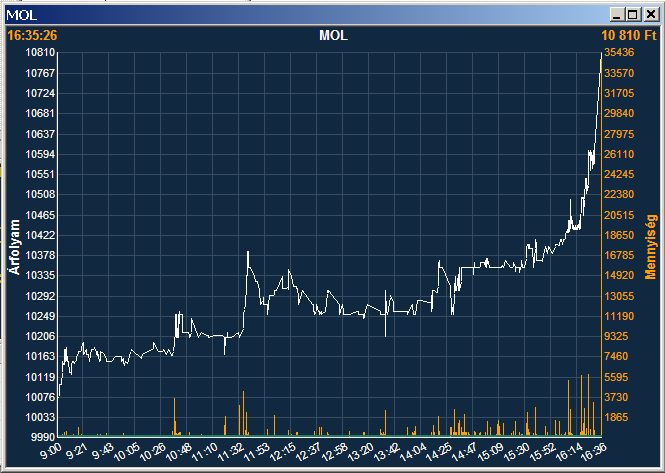Click volume axis value 31705
The height and width of the screenshot is (473, 665).
click(x=619, y=93)
